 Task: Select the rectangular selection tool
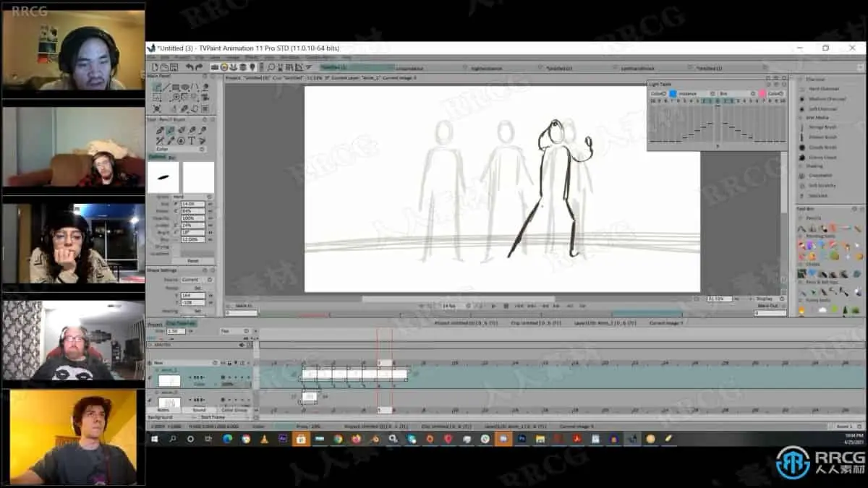157,98
